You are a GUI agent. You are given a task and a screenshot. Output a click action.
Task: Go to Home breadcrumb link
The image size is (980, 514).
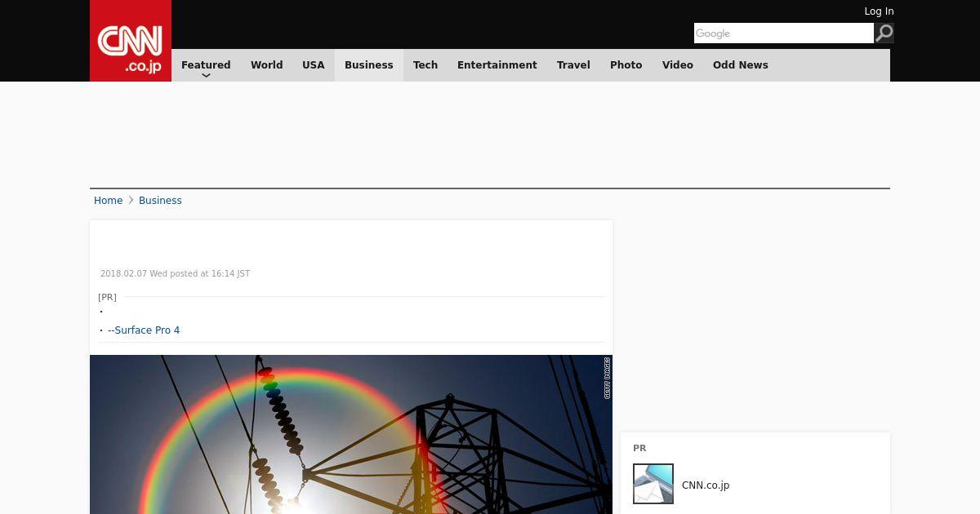pos(108,201)
